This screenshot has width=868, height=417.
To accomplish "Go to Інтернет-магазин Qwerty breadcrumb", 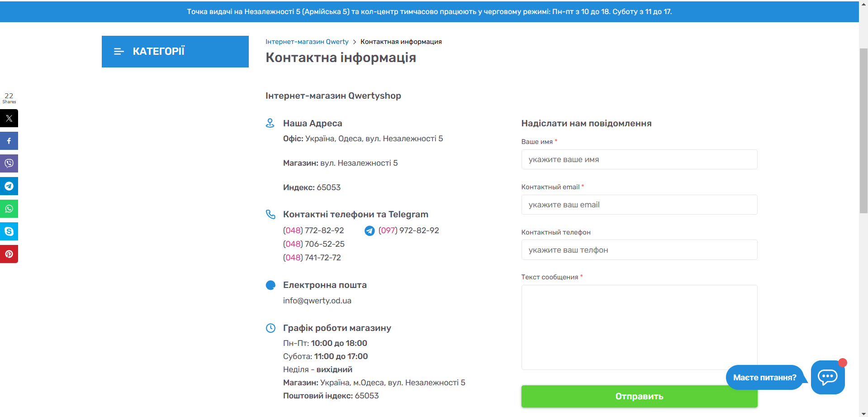I will click(307, 42).
